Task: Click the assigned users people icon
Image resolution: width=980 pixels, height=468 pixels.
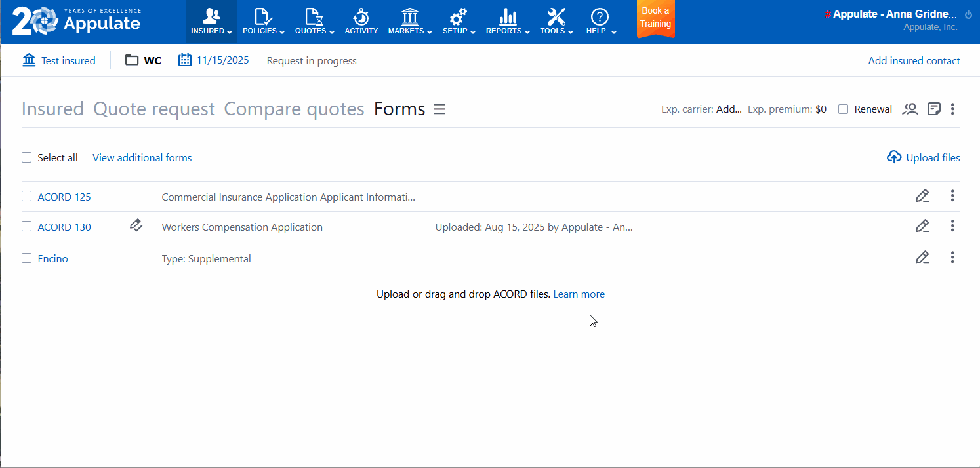Action: tap(910, 109)
